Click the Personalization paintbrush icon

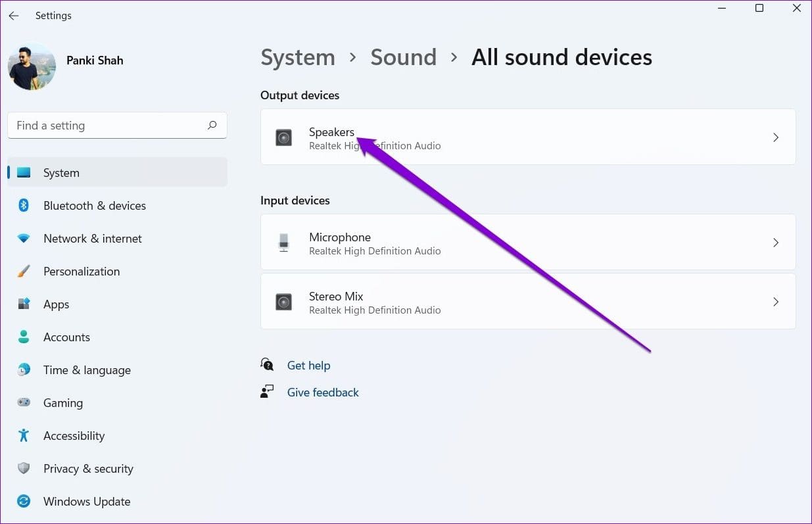pyautogui.click(x=24, y=272)
